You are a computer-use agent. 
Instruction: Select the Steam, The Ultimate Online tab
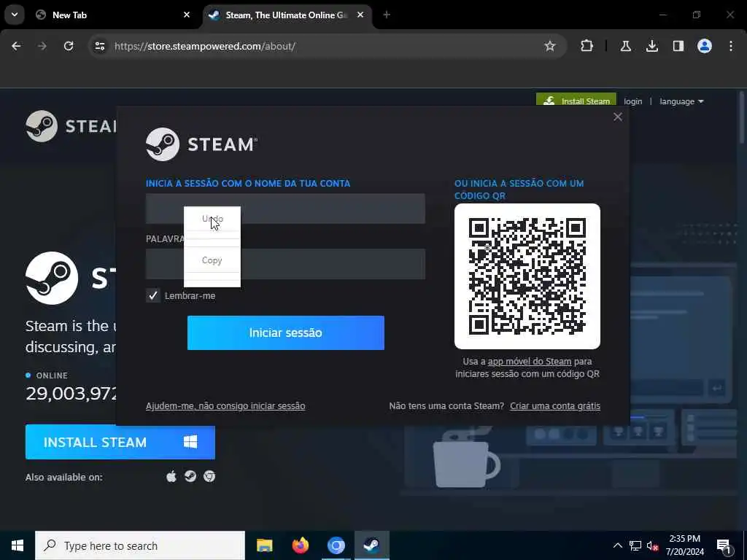(287, 15)
